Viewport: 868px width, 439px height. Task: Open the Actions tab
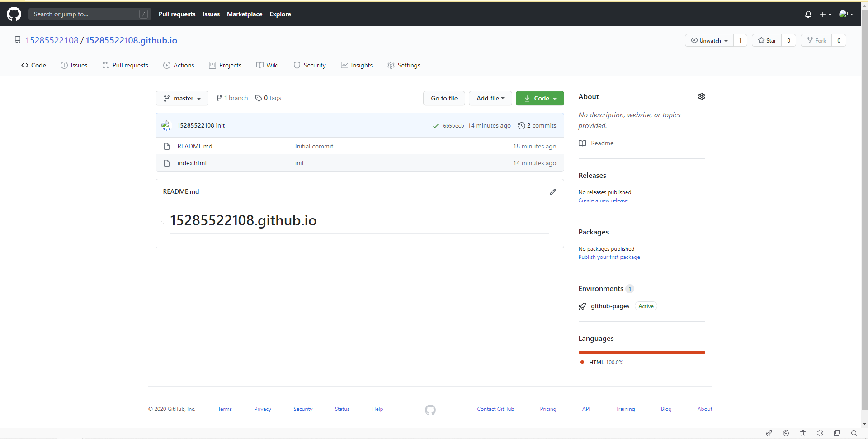[179, 65]
